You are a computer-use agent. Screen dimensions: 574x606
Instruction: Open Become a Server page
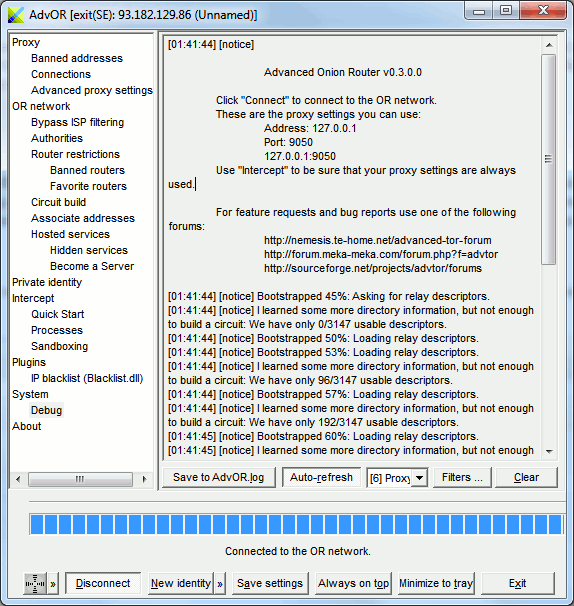[92, 266]
